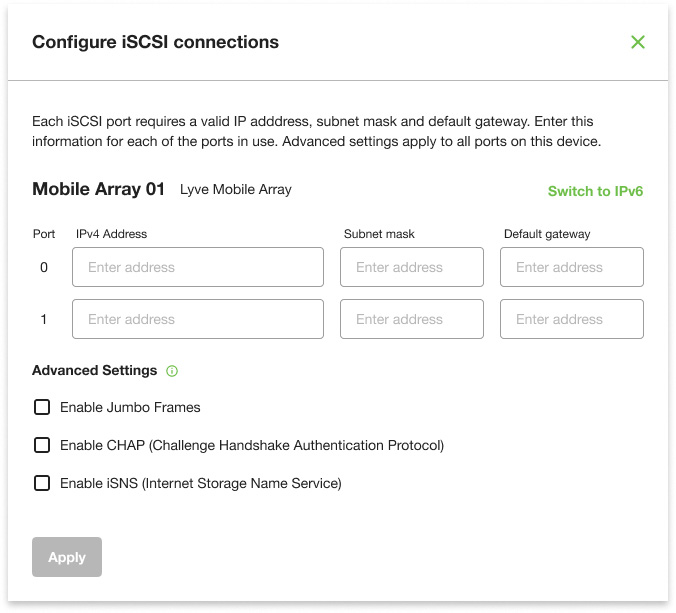
Task: Check the Enable iSNS box
Action: point(42,483)
